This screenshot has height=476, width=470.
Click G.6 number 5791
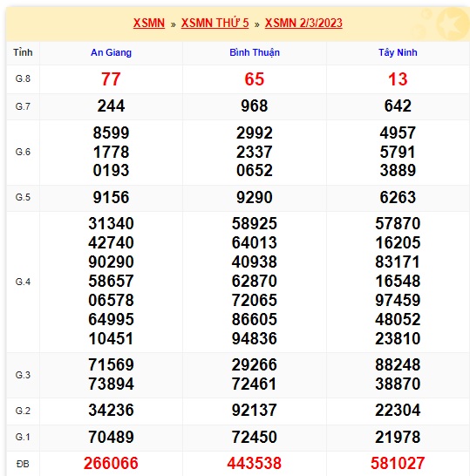click(x=398, y=152)
